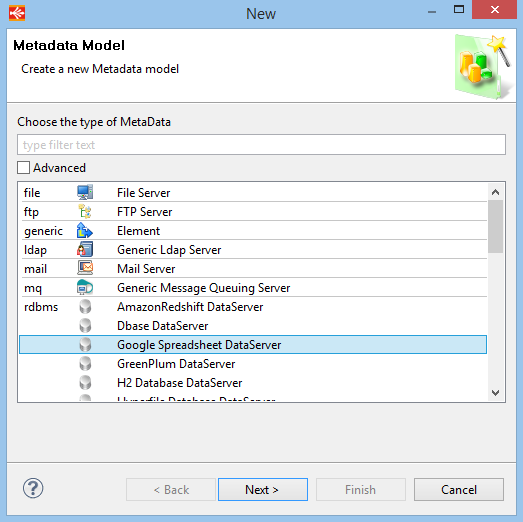Enable the Advanced checkbox
This screenshot has height=522, width=523.
click(x=23, y=167)
